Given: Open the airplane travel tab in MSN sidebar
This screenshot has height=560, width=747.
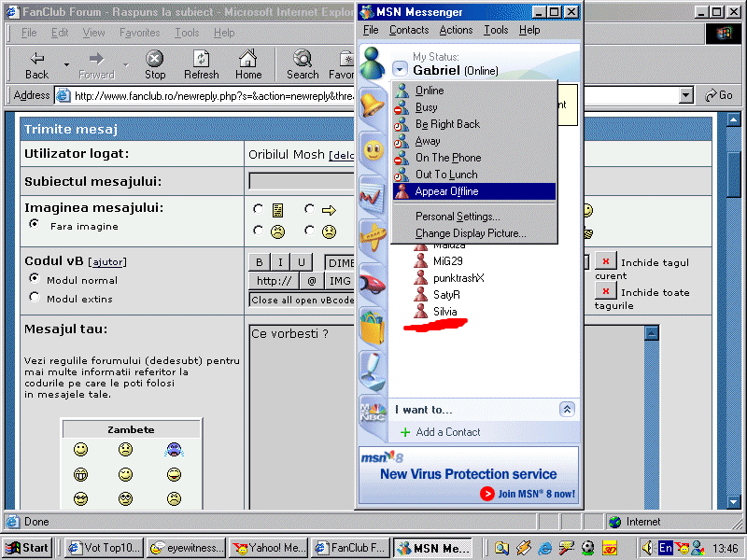Looking at the screenshot, I should pyautogui.click(x=373, y=237).
